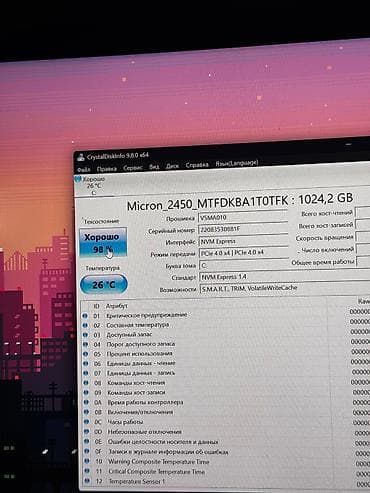Select row Команды хост-записи
The height and width of the screenshot is (493, 370).
pos(226,392)
